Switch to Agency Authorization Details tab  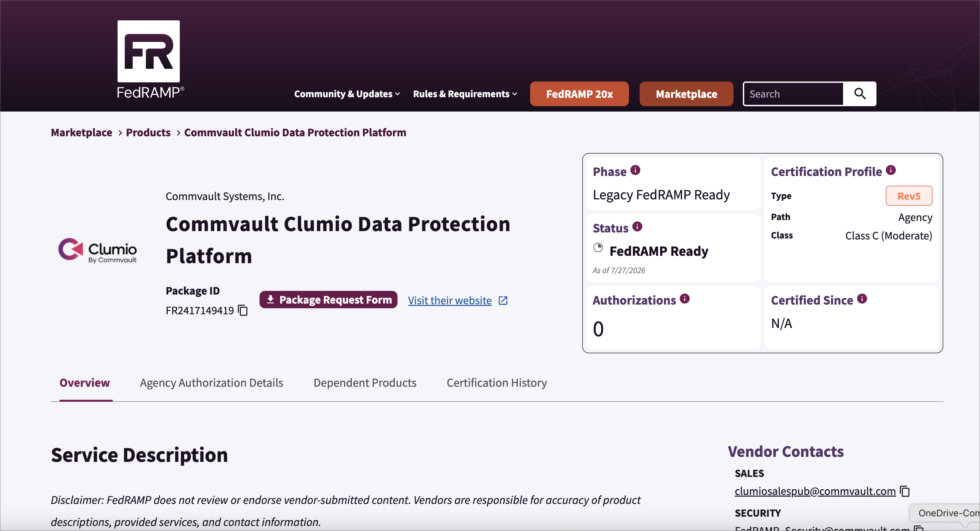pos(211,383)
